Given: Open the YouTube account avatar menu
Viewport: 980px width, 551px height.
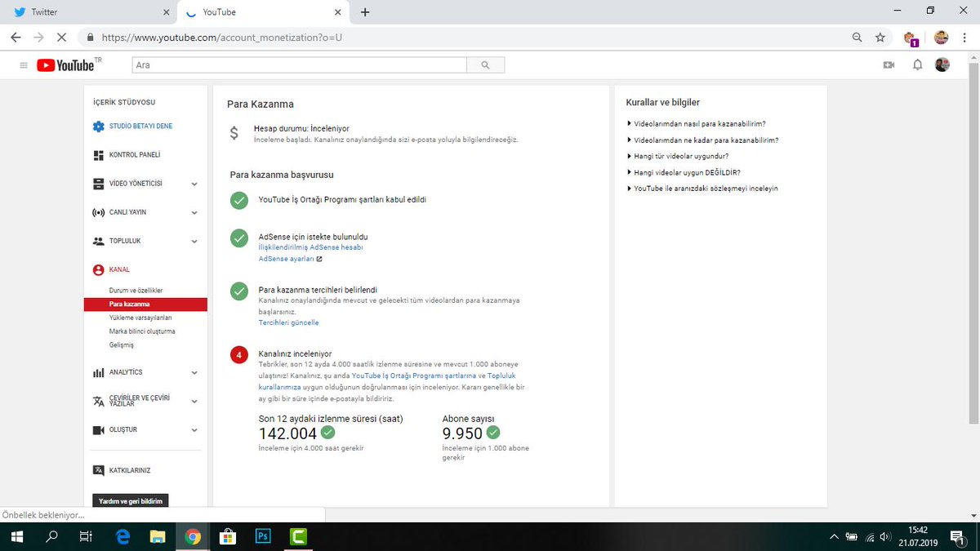Looking at the screenshot, I should pos(942,65).
